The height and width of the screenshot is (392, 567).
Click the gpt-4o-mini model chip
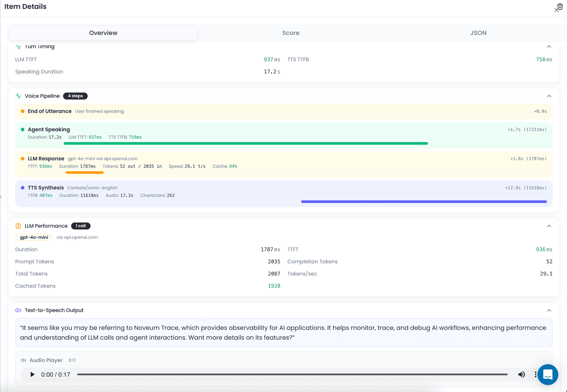tap(34, 237)
